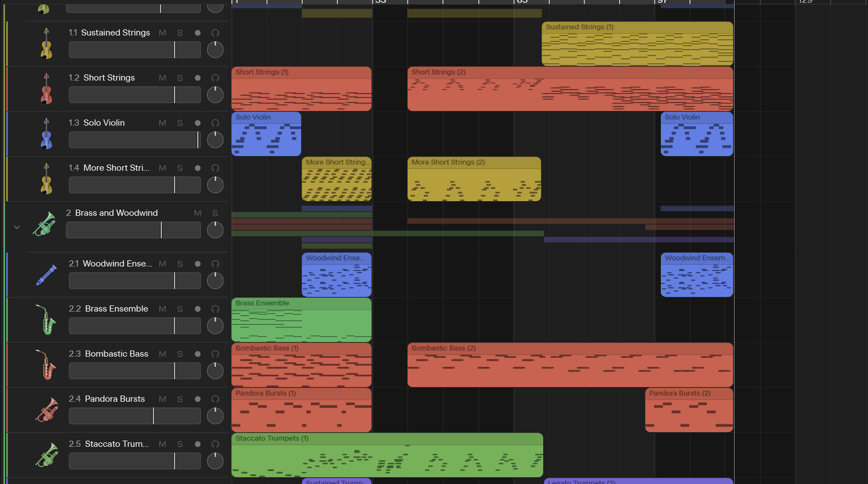Select the Staccato Trumpets (1) region
The width and height of the screenshot is (868, 484).
pyautogui.click(x=387, y=455)
